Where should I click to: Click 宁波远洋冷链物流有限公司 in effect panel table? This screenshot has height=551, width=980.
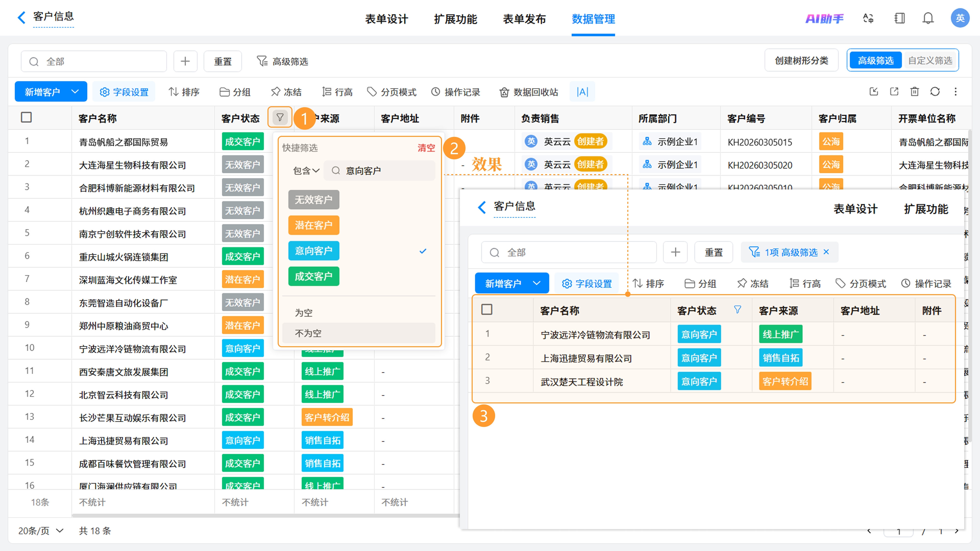coord(595,334)
